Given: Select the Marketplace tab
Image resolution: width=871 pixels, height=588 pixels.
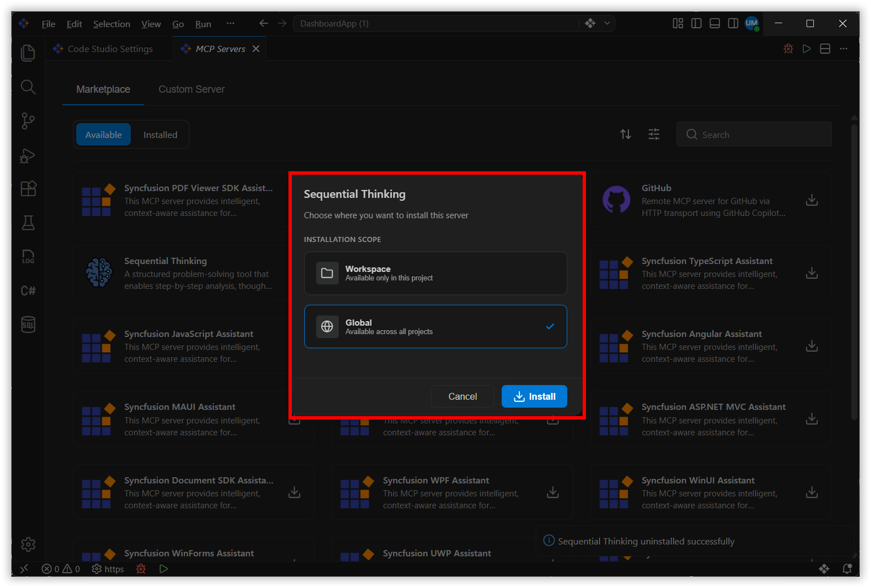Looking at the screenshot, I should click(103, 89).
